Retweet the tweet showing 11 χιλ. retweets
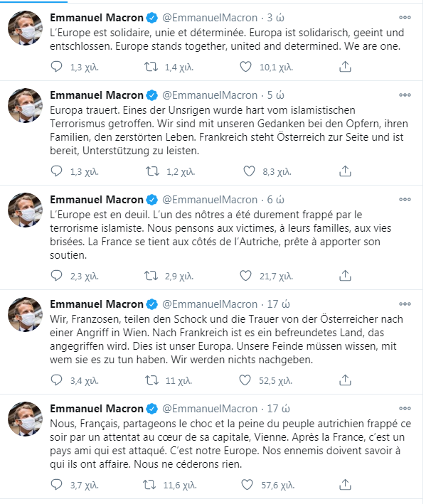The height and width of the screenshot is (504, 426). pyautogui.click(x=151, y=380)
